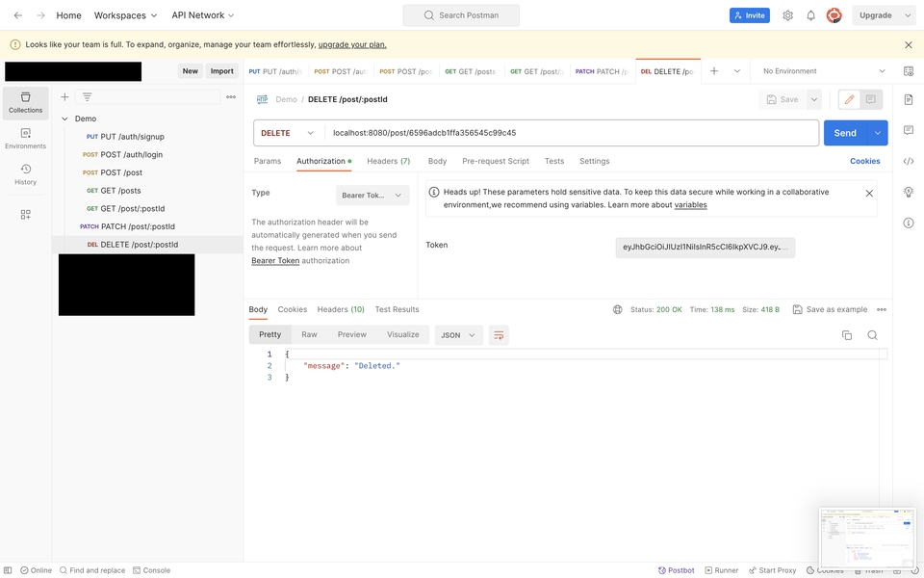Screen dimensions: 924x578
Task: Click into the request URL field
Action: 571,133
